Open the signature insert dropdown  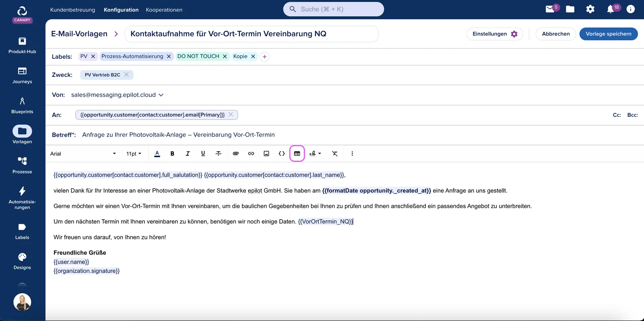tap(315, 153)
